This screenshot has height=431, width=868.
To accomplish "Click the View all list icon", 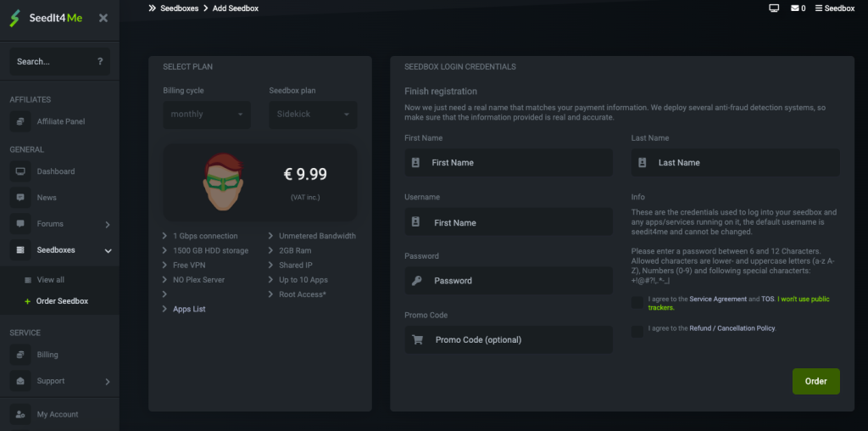I will tap(28, 280).
